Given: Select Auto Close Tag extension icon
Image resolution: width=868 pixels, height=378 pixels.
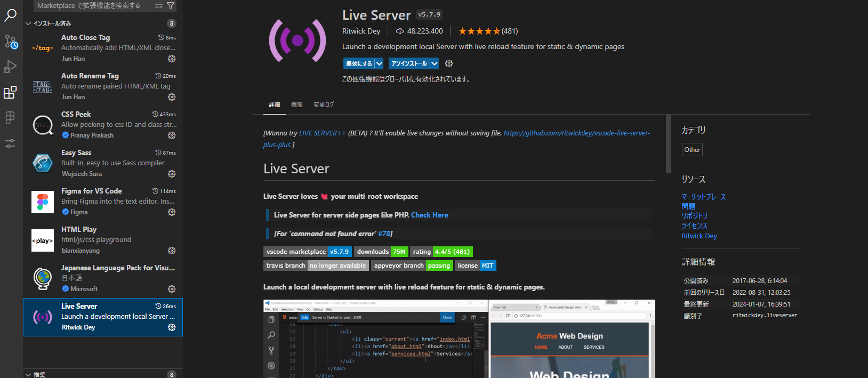Looking at the screenshot, I should click(43, 48).
